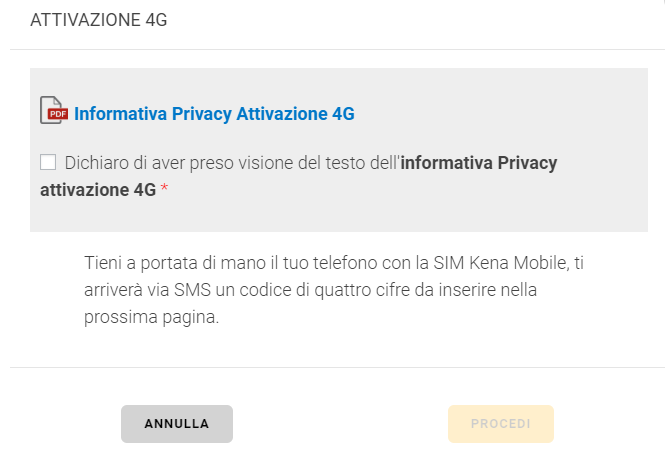
Task: Click the red required-field asterisk
Action: [165, 189]
